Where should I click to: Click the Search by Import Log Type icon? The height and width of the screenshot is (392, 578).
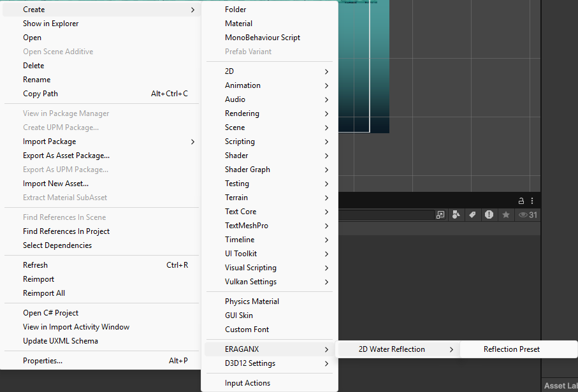489,215
